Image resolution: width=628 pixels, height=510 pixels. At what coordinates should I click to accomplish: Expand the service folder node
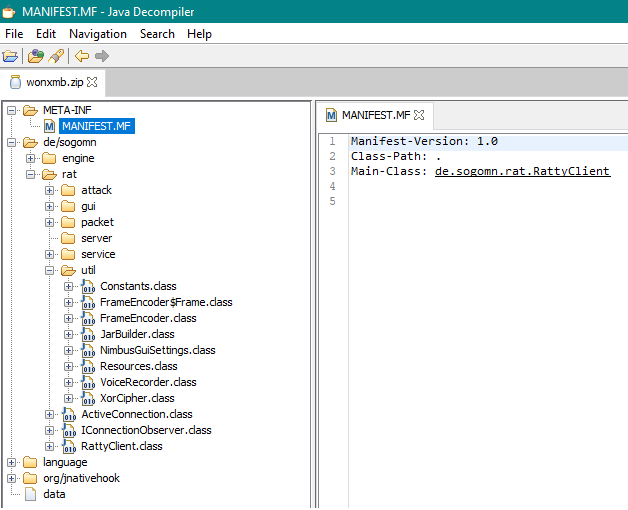pyautogui.click(x=49, y=254)
